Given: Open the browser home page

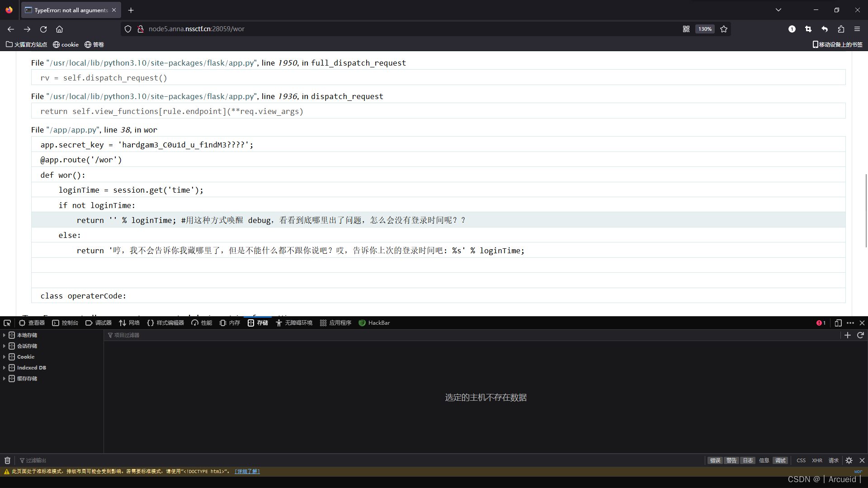Looking at the screenshot, I should 59,29.
